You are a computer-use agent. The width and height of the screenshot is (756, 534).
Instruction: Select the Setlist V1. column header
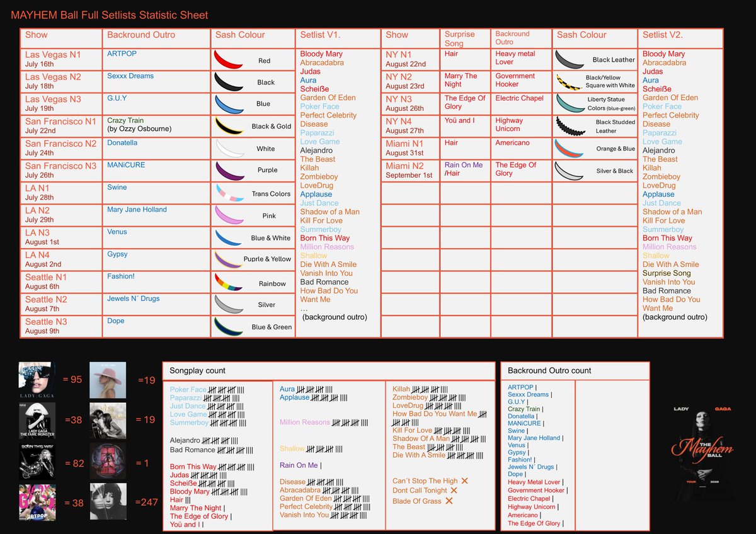321,35
